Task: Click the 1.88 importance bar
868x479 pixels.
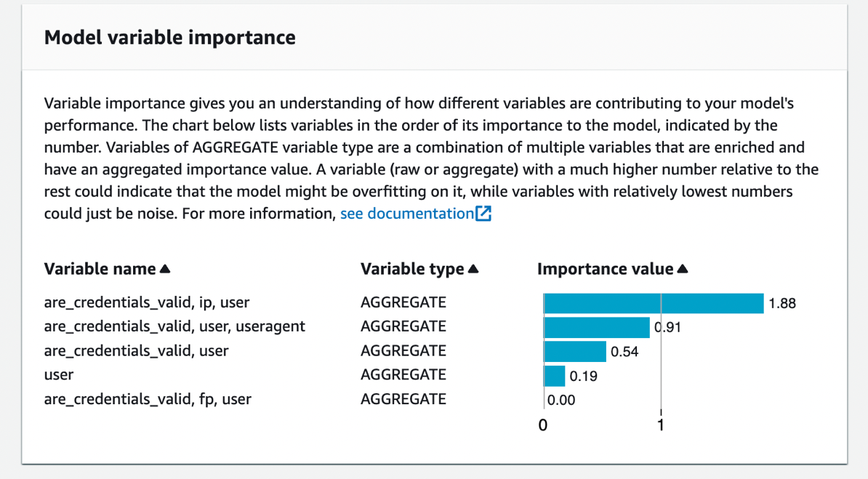Action: point(654,303)
